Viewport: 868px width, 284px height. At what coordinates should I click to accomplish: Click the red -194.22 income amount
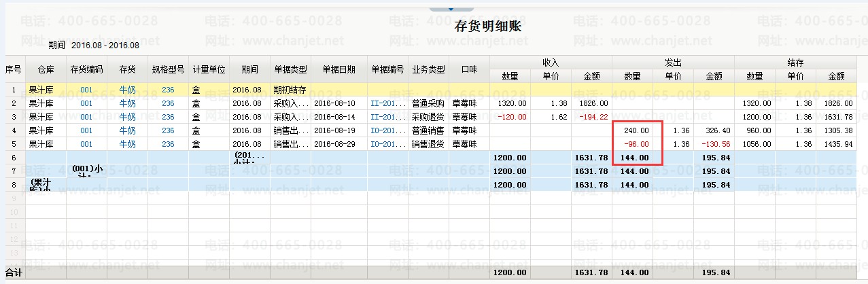[595, 117]
